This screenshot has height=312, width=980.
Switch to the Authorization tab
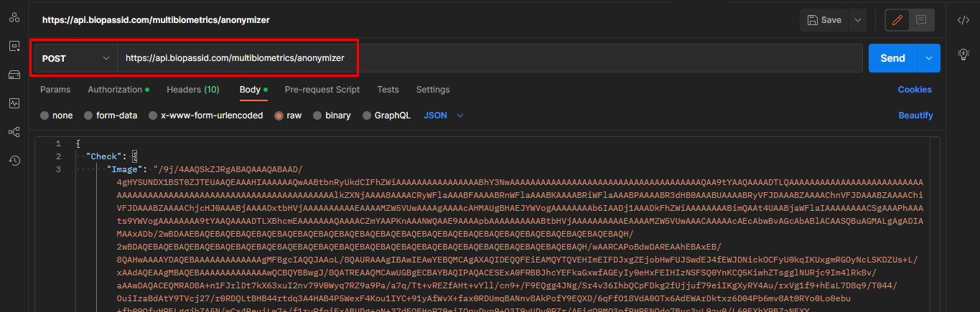(118, 90)
